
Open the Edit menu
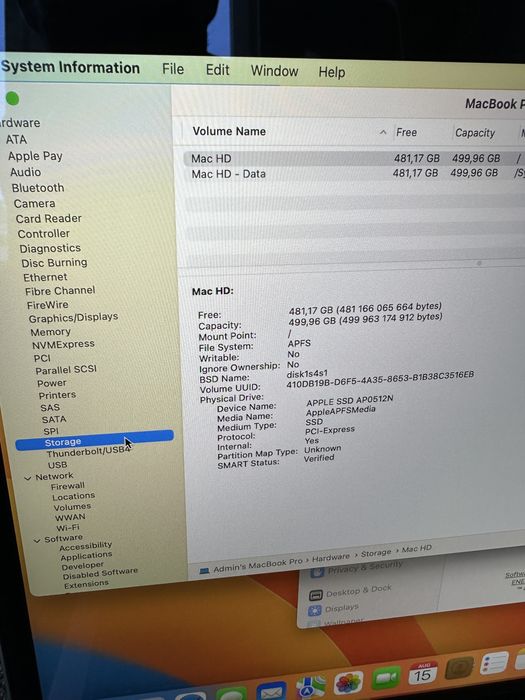[217, 70]
